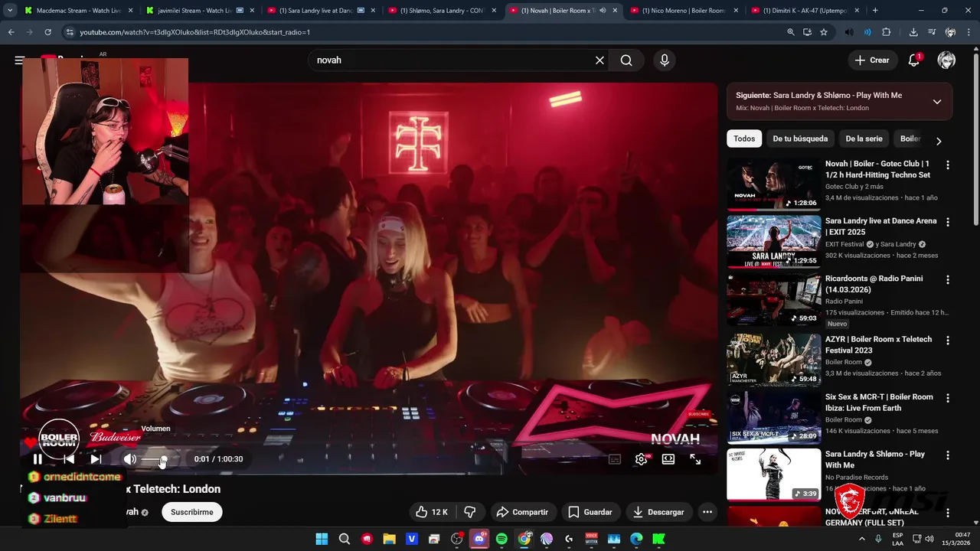Click the Compartir button
The height and width of the screenshot is (551, 980).
coord(522,512)
